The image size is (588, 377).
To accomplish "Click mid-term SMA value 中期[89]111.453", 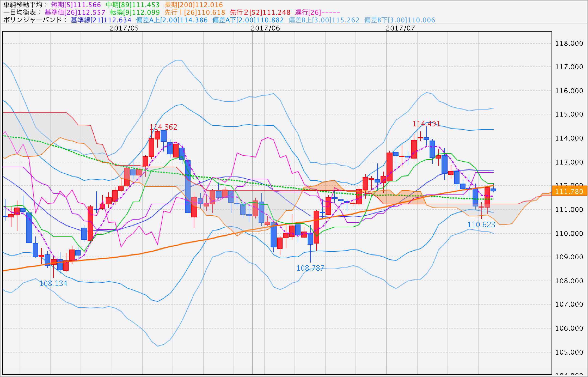I will click(x=133, y=5).
